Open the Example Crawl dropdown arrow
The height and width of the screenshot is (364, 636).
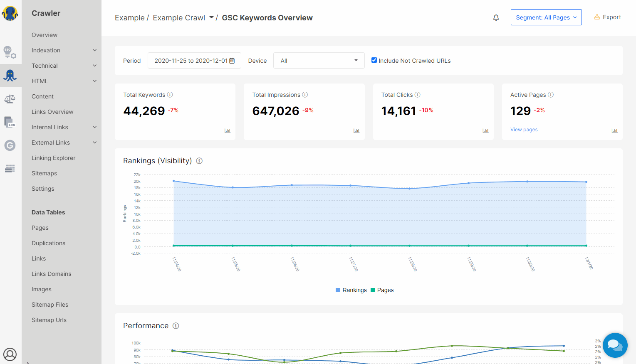[211, 17]
